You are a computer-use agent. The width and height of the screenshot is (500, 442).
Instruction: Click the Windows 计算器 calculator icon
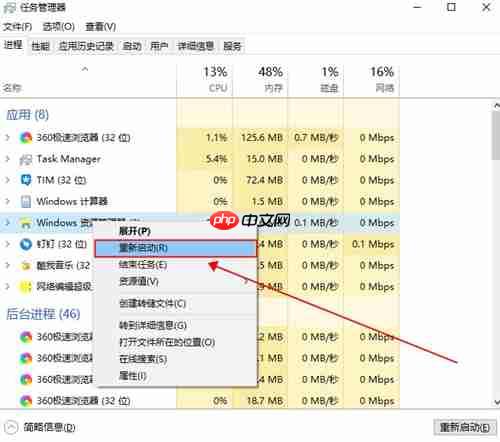pos(26,201)
